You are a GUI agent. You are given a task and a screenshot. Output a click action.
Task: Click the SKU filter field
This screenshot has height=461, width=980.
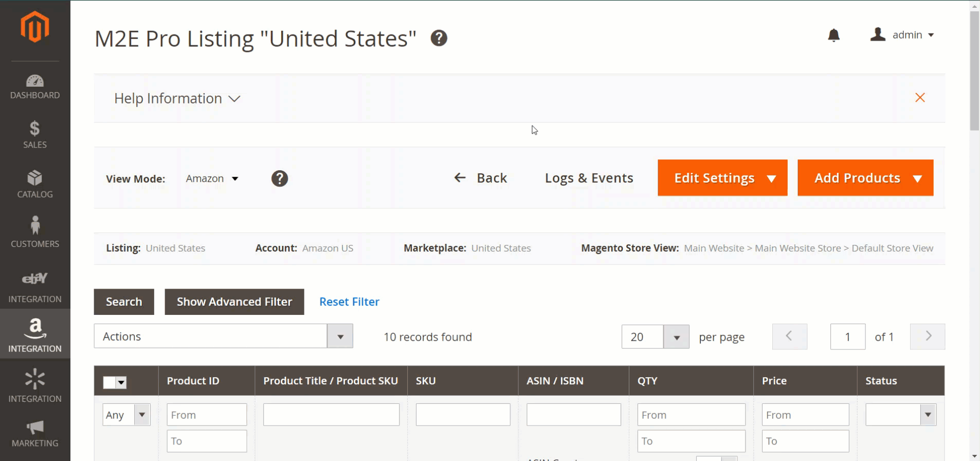(x=463, y=415)
